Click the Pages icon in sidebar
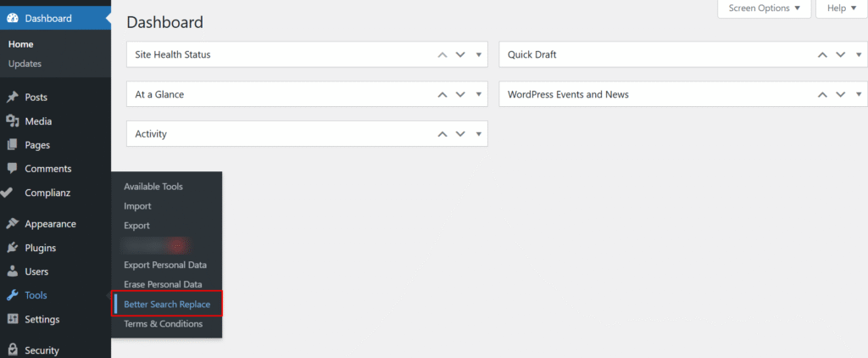Screen dimensions: 868x358 [x=12, y=145]
